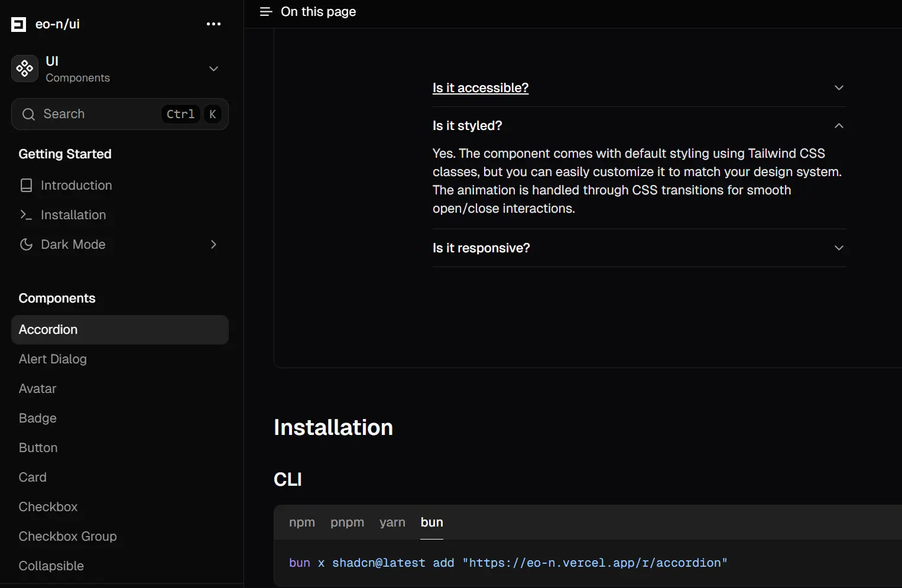Click the eo-n/ui logo icon

pyautogui.click(x=18, y=24)
